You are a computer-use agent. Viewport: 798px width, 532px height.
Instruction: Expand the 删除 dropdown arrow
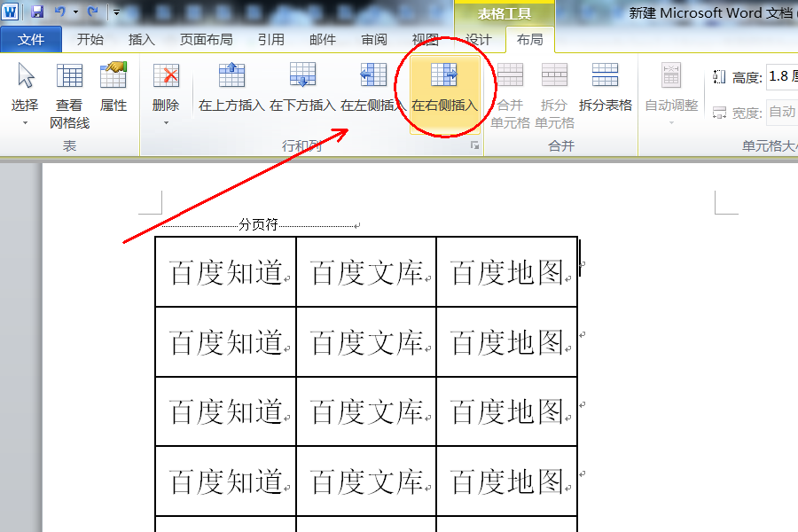coord(166,122)
